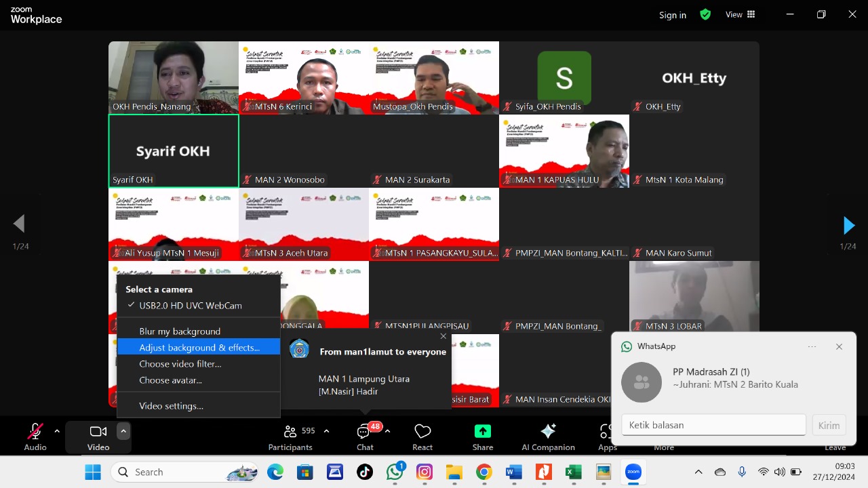The height and width of the screenshot is (488, 868).
Task: Toggle the Video camera on/off
Action: coord(98,432)
